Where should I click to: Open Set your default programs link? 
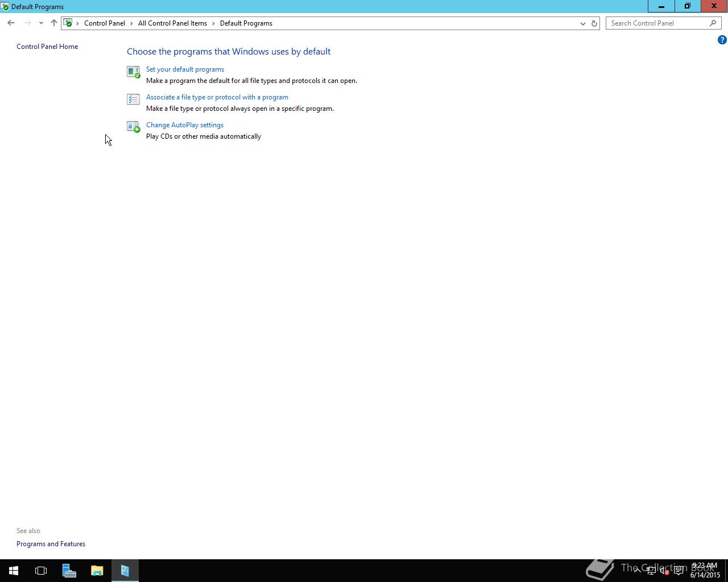click(x=185, y=69)
